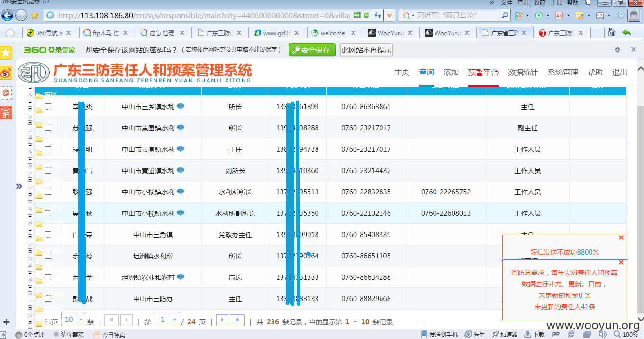
Task: Open the sidebar favorites star icon
Action: pos(6,53)
